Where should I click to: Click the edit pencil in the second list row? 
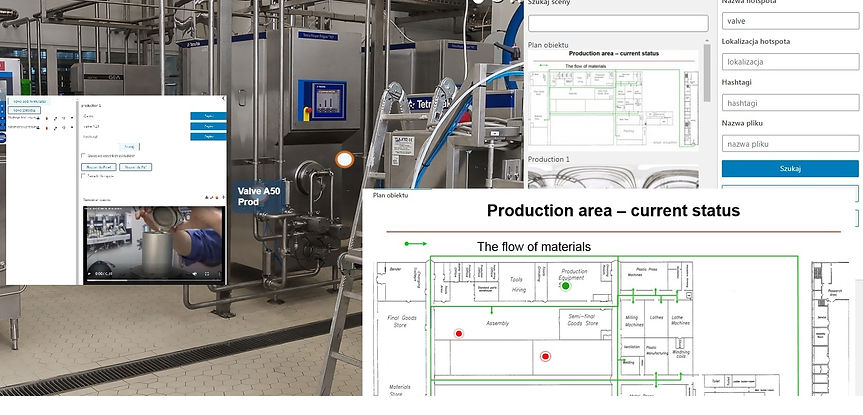(56, 128)
